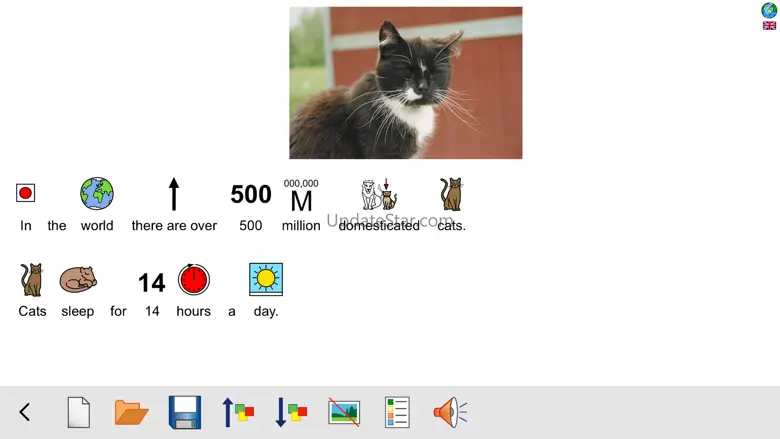Click the cat symbol above 'cats.'
The image size is (780, 439).
point(452,194)
